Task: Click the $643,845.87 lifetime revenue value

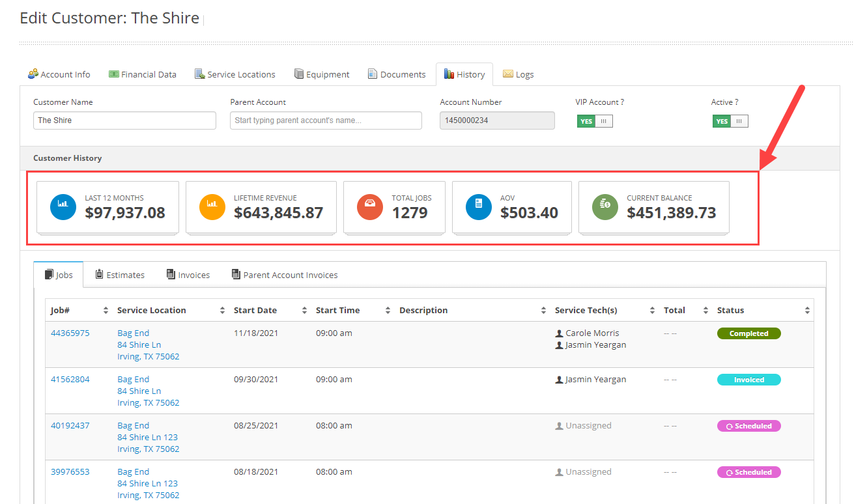Action: pos(279,213)
